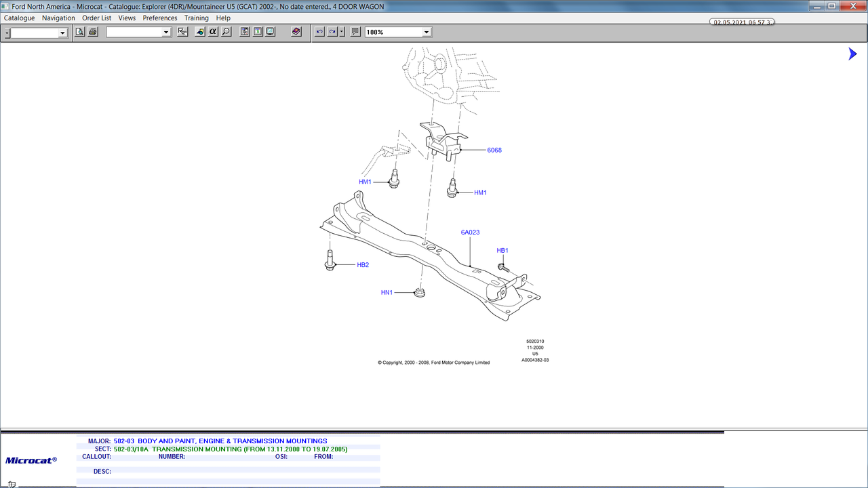Open the Training menu
Viewport: 868px width, 488px height.
coord(197,18)
